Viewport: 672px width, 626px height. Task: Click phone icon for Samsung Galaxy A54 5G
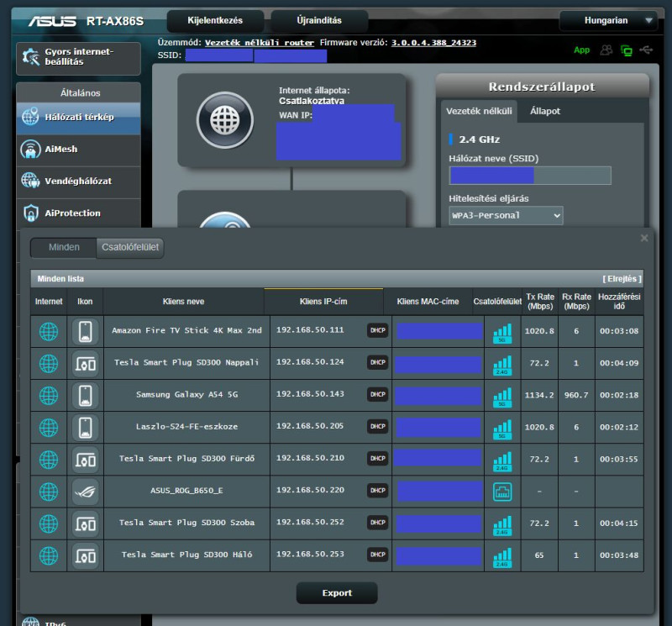tap(86, 396)
